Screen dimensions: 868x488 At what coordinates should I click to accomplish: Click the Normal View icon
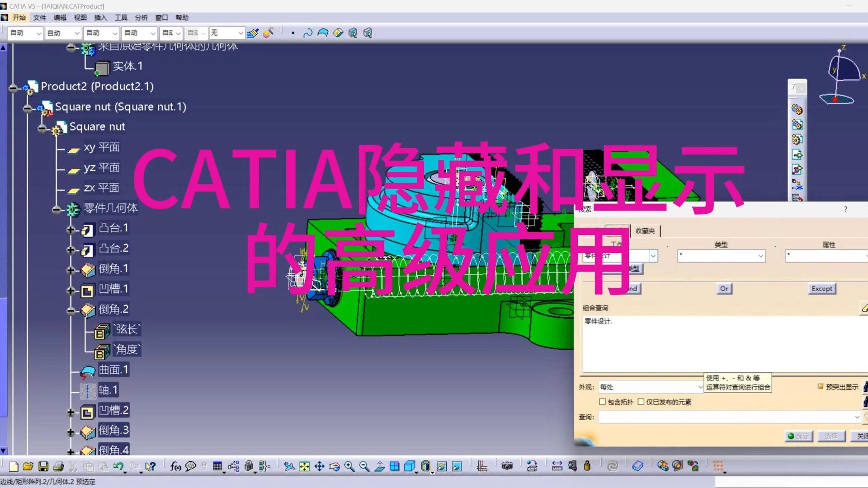click(x=380, y=466)
